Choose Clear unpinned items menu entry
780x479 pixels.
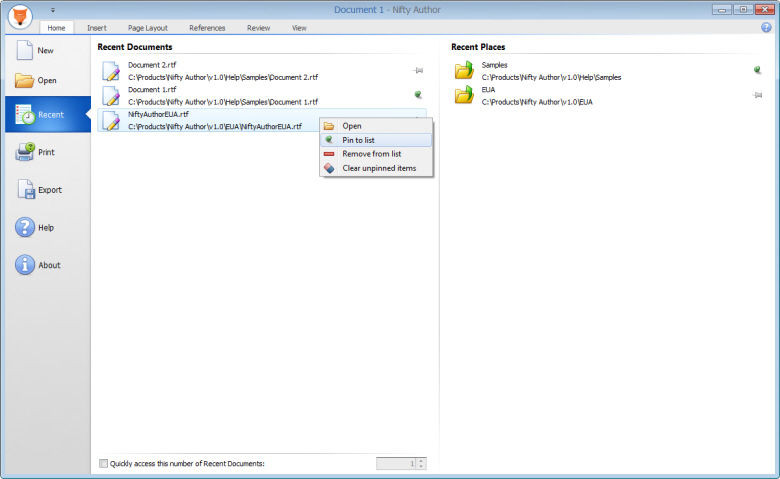pyautogui.click(x=376, y=169)
